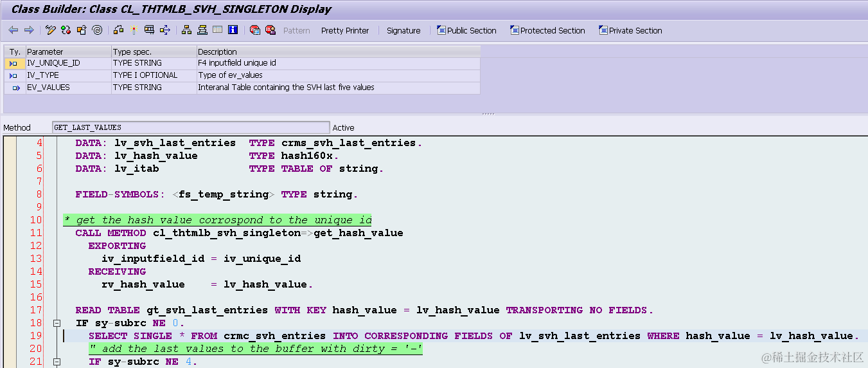The height and width of the screenshot is (368, 868).
Task: Click line number 10 in the gutter
Action: pos(35,220)
